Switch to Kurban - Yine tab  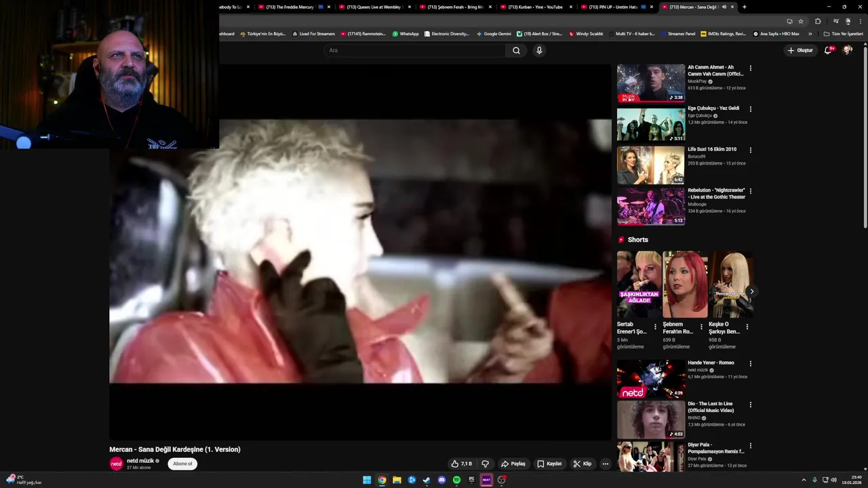coord(536,7)
